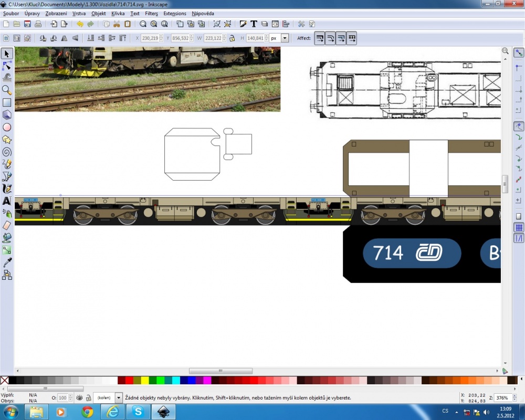Pick the yellow palette swatch
Image resolution: width=525 pixels, height=420 pixels.
[x=145, y=380]
